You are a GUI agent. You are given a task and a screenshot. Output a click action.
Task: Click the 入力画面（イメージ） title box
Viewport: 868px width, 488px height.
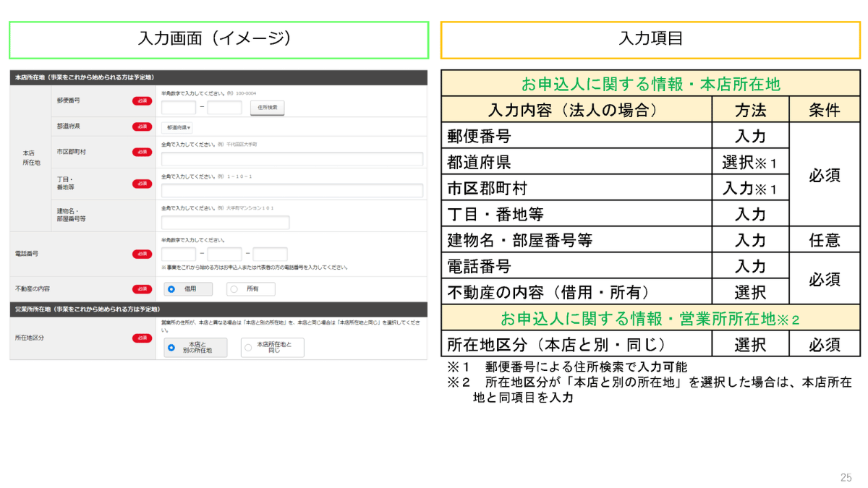(218, 40)
